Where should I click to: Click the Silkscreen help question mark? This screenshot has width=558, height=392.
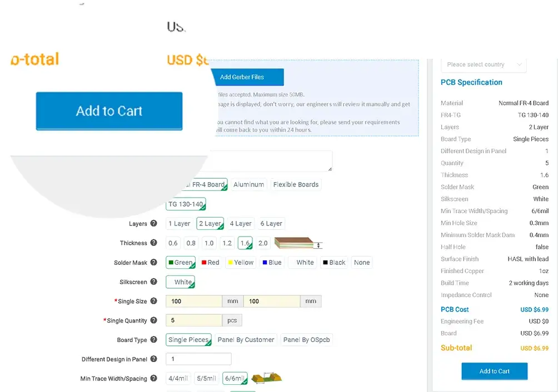pyautogui.click(x=153, y=282)
